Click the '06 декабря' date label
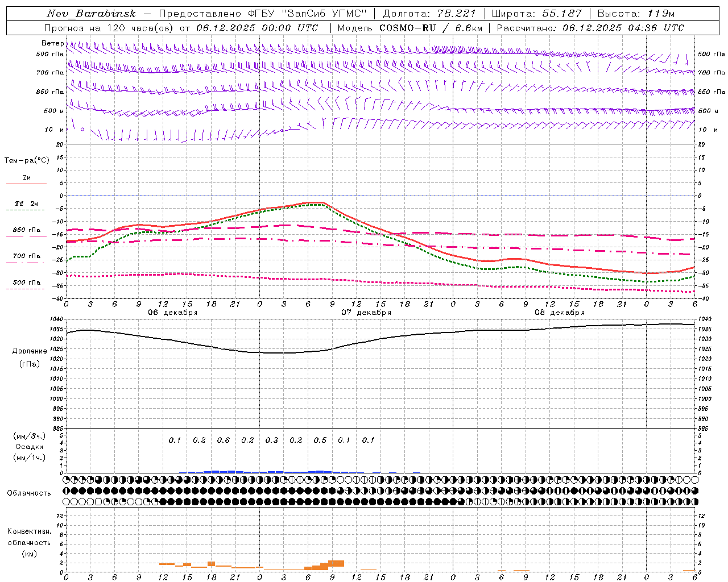The width and height of the screenshot is (728, 582). coord(173,313)
